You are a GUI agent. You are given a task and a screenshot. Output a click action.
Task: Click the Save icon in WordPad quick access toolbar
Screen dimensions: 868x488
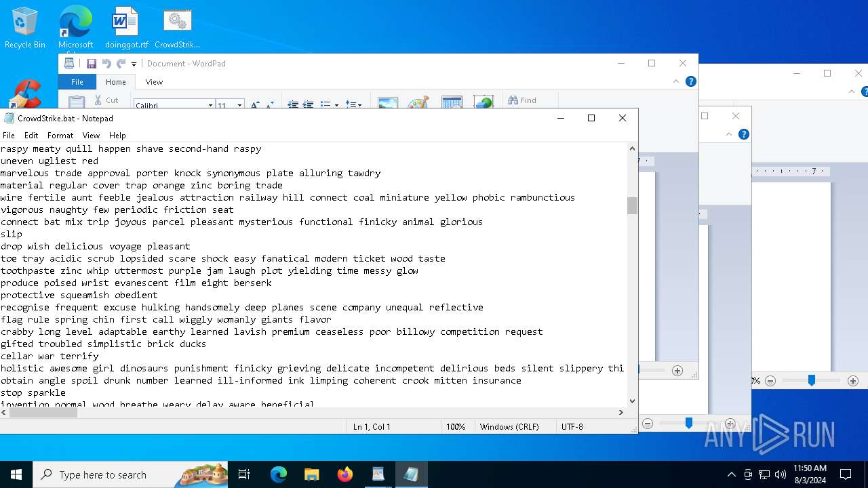pyautogui.click(x=92, y=64)
